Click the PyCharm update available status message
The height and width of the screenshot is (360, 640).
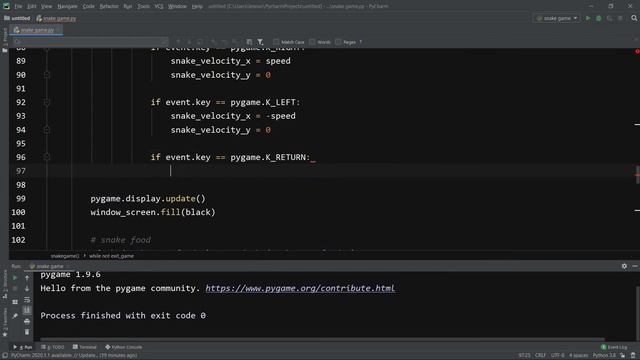[74, 356]
